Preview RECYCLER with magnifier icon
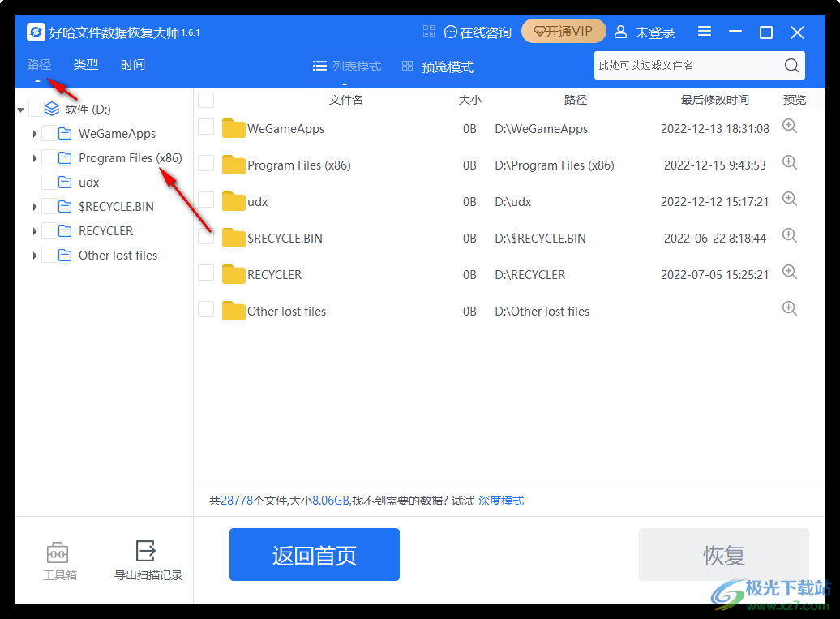 tap(789, 272)
